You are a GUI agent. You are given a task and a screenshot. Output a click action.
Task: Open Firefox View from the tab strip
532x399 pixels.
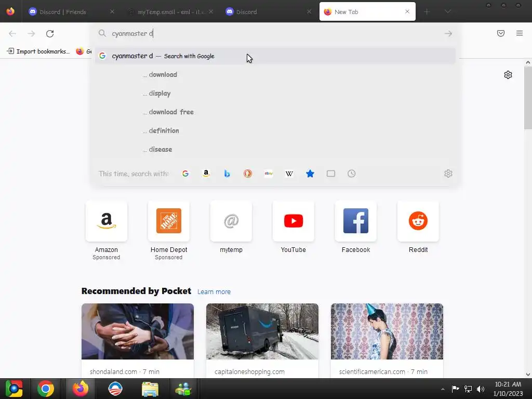click(x=10, y=11)
